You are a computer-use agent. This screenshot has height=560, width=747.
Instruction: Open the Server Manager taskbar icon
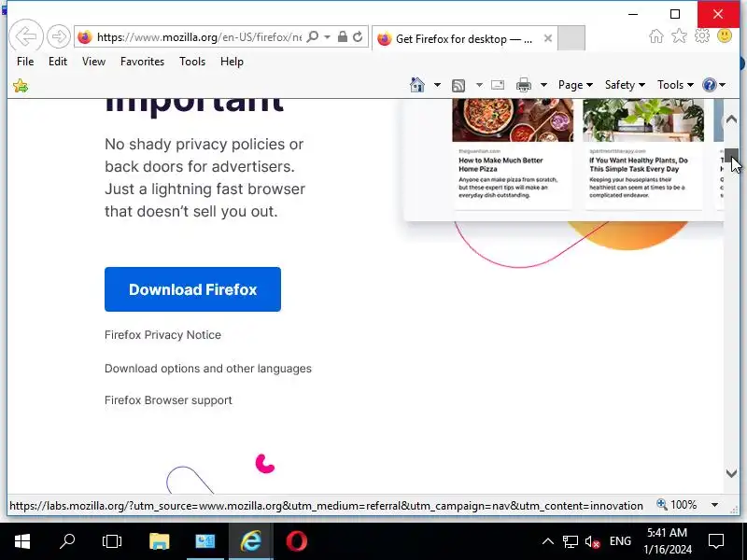point(205,541)
